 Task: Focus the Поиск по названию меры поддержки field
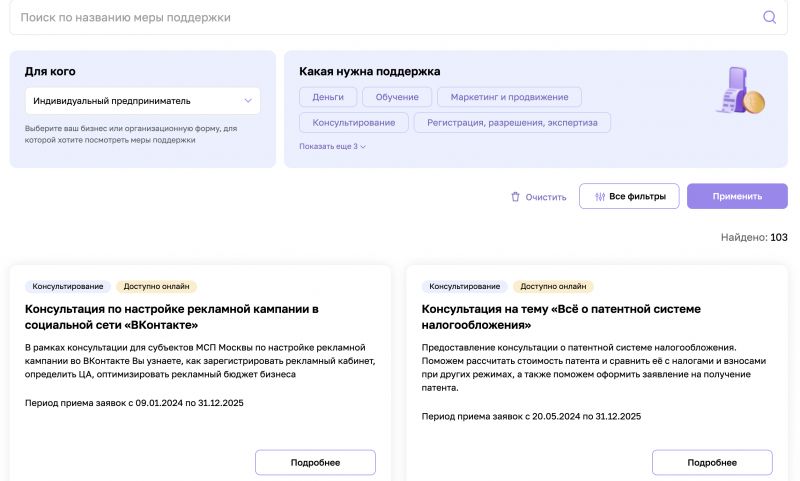388,17
